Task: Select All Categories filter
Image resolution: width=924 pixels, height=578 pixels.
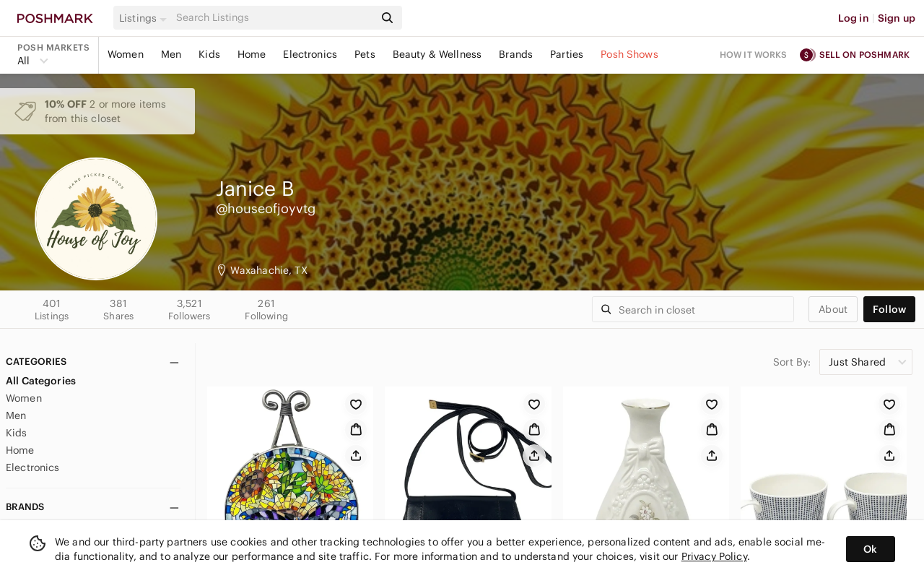Action: [40, 381]
